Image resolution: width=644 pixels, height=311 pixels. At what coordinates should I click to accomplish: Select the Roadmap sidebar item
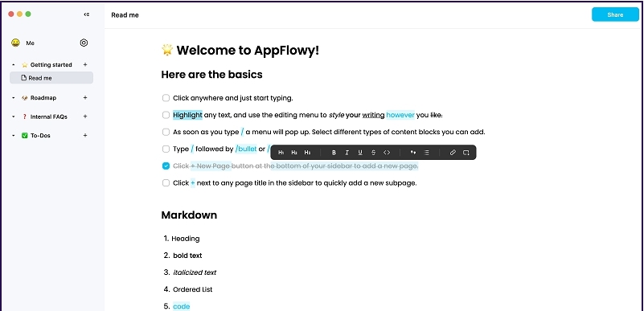[43, 98]
